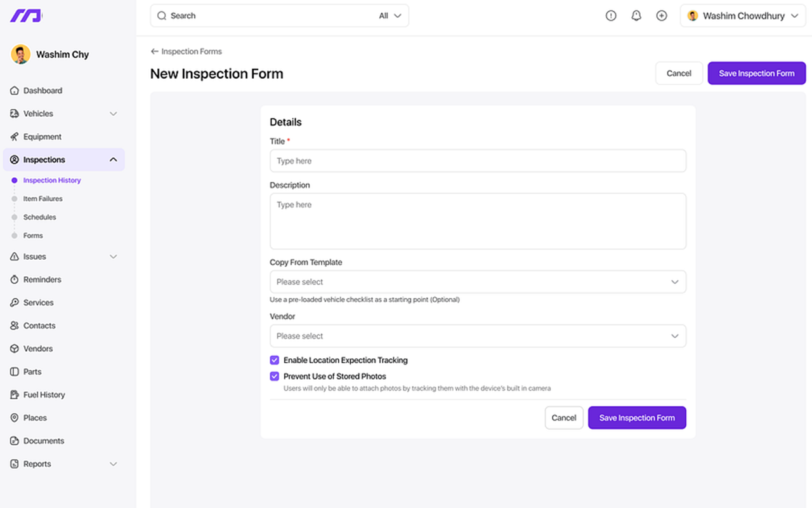Image resolution: width=812 pixels, height=508 pixels.
Task: Click the Dashboard home icon in sidebar
Action: pos(15,91)
